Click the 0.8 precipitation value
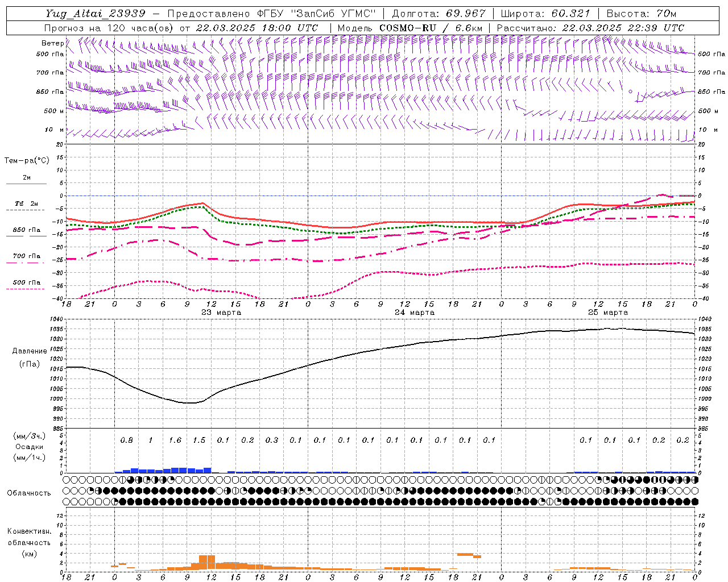Viewport: 728px width, 582px height. [126, 440]
